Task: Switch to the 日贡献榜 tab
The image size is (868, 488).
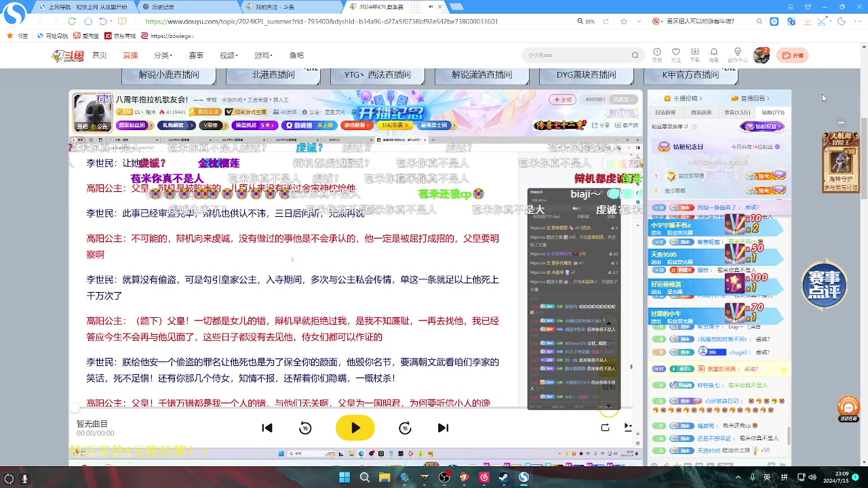Action: point(665,113)
